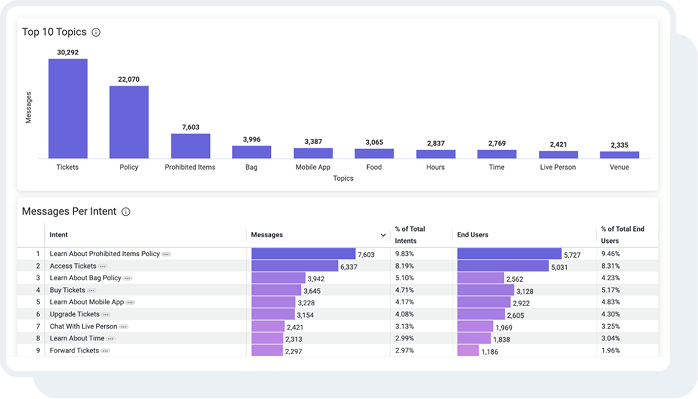Screen dimensions: 698x399
Task: Click the 8.19% total intents cell
Action: (404, 266)
